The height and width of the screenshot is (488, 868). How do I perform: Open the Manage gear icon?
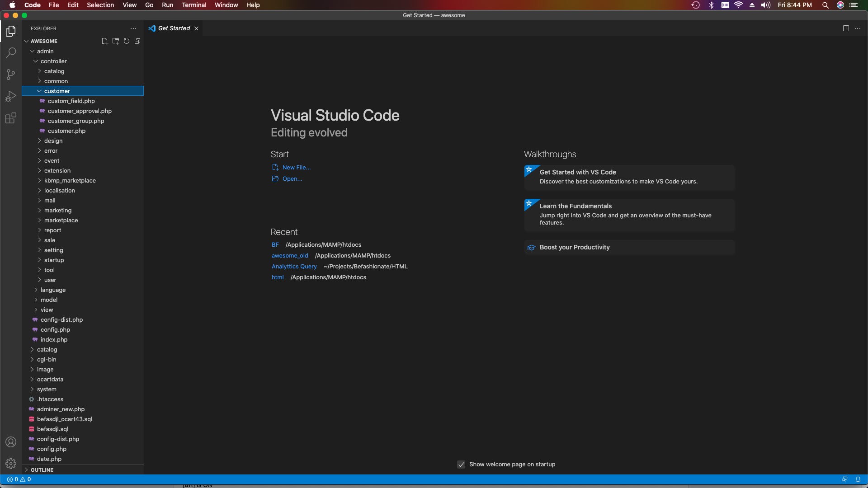tap(11, 464)
